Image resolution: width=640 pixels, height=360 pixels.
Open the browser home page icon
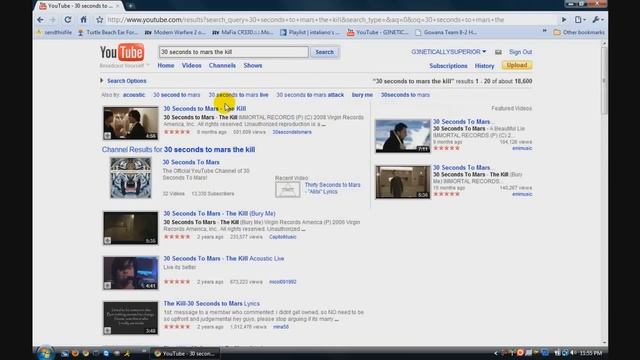click(x=83, y=20)
